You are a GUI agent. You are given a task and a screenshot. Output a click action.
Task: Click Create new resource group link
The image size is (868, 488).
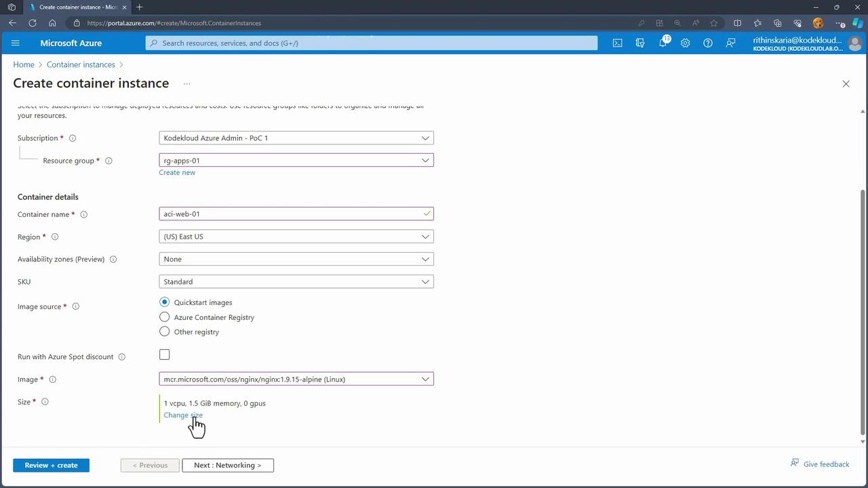pos(177,173)
